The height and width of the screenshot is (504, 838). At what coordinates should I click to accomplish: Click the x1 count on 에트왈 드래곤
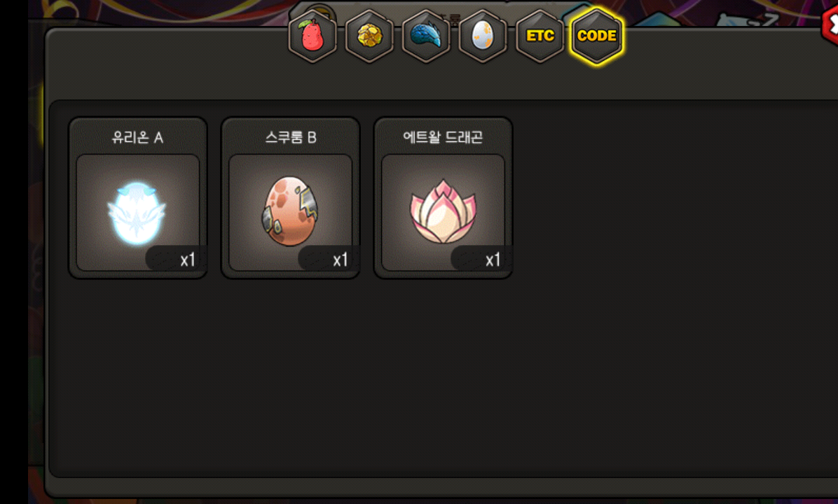pos(492,260)
